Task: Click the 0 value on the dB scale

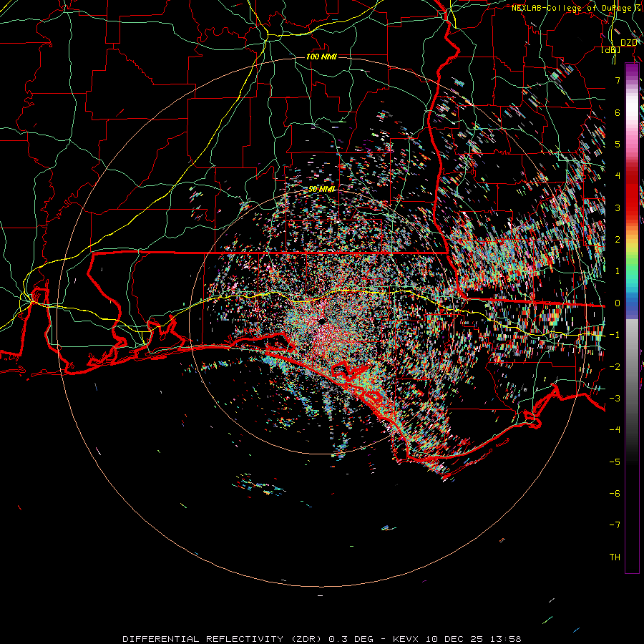Action: [618, 303]
